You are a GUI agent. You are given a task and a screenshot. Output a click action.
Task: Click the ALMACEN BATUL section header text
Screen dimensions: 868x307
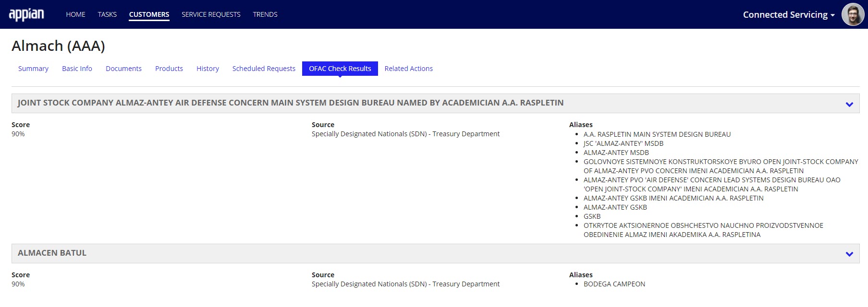coord(52,253)
